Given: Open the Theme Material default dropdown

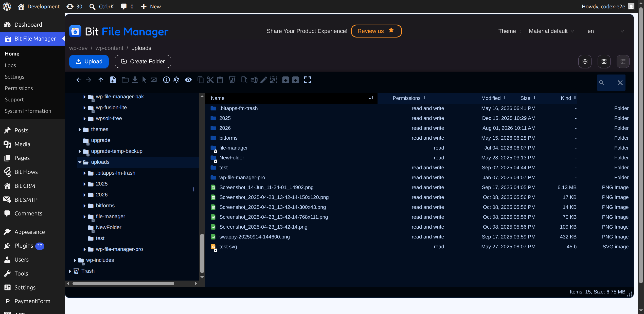Looking at the screenshot, I should (551, 31).
